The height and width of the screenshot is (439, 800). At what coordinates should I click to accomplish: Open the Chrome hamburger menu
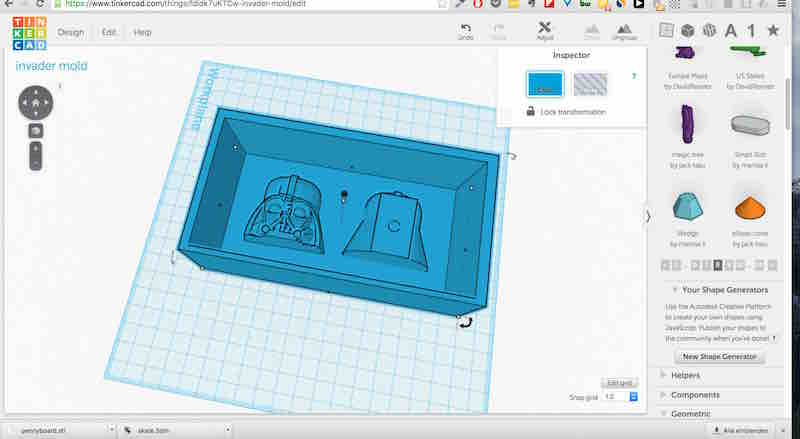click(782, 4)
